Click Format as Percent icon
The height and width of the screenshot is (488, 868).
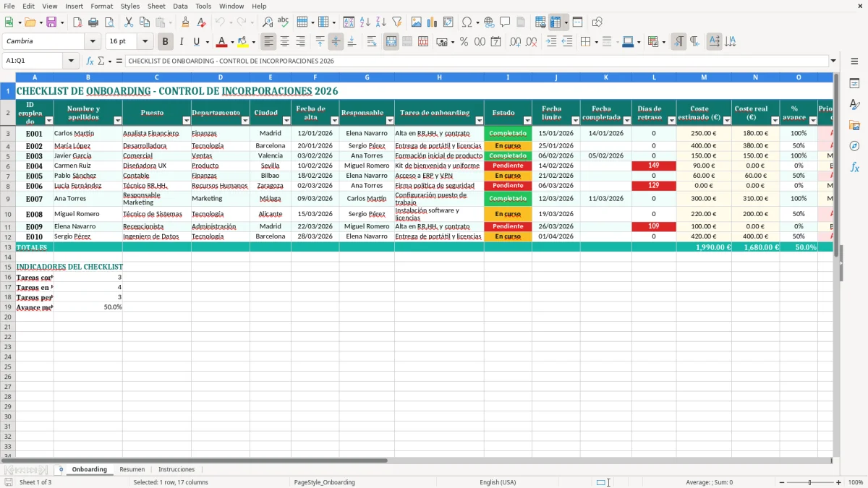pyautogui.click(x=464, y=42)
